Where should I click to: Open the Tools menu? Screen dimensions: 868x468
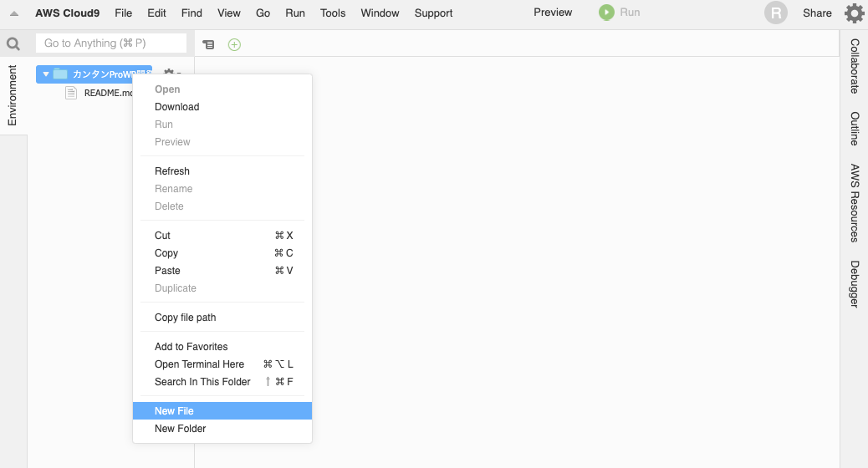click(x=333, y=13)
